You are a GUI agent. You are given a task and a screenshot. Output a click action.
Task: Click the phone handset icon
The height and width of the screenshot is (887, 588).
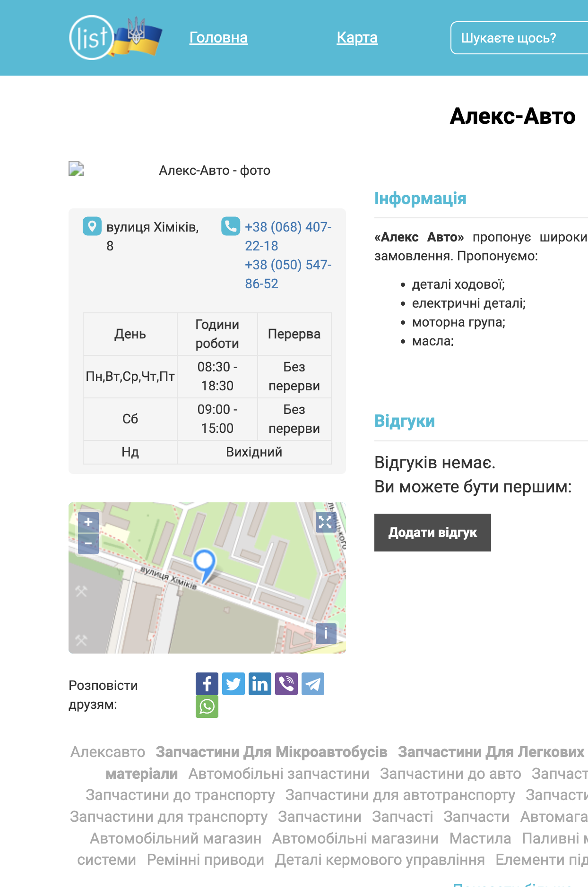click(231, 226)
